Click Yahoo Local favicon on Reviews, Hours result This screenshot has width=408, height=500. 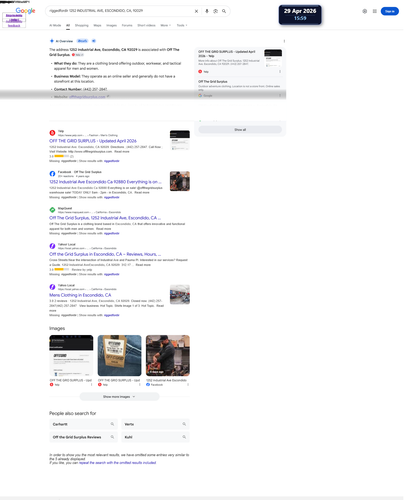tap(52, 246)
